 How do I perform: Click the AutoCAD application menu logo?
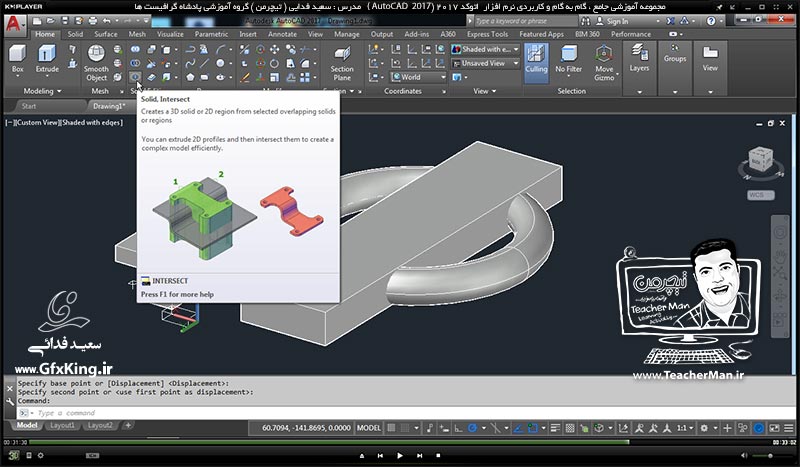tap(14, 24)
